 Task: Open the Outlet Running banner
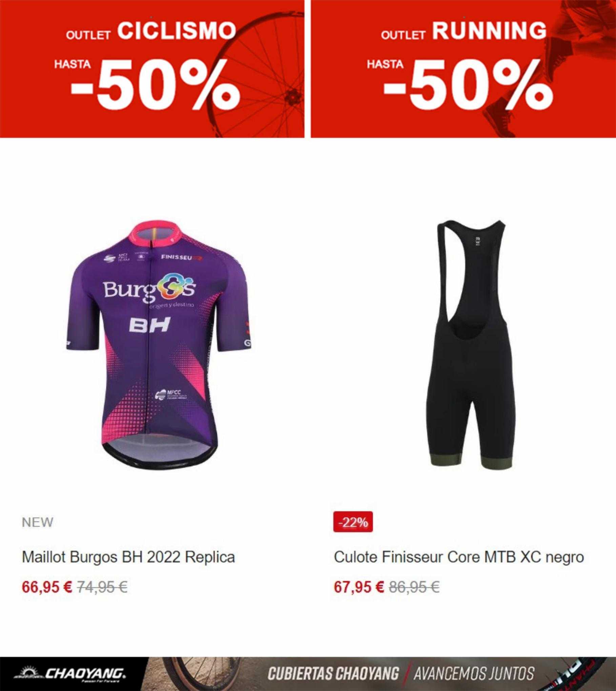click(x=464, y=69)
